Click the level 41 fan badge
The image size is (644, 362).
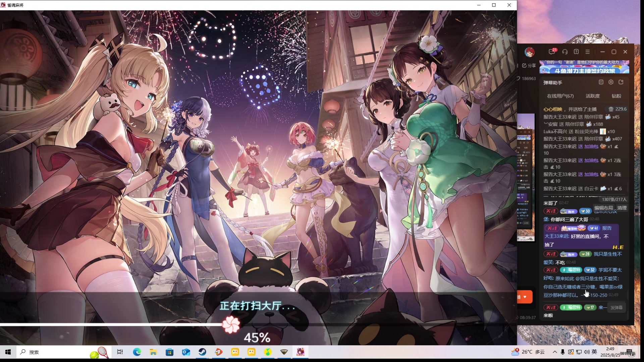click(x=594, y=228)
